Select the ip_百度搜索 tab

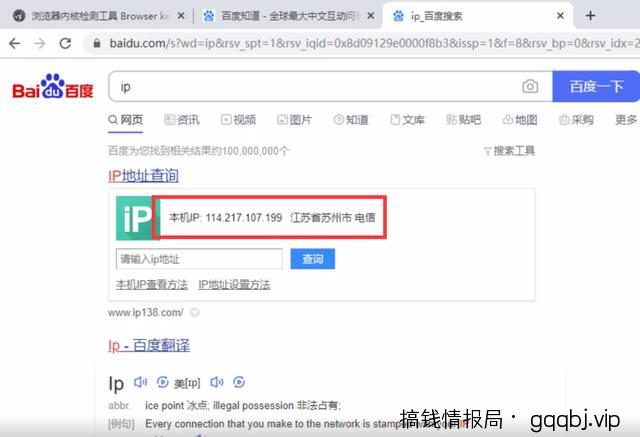(477, 16)
